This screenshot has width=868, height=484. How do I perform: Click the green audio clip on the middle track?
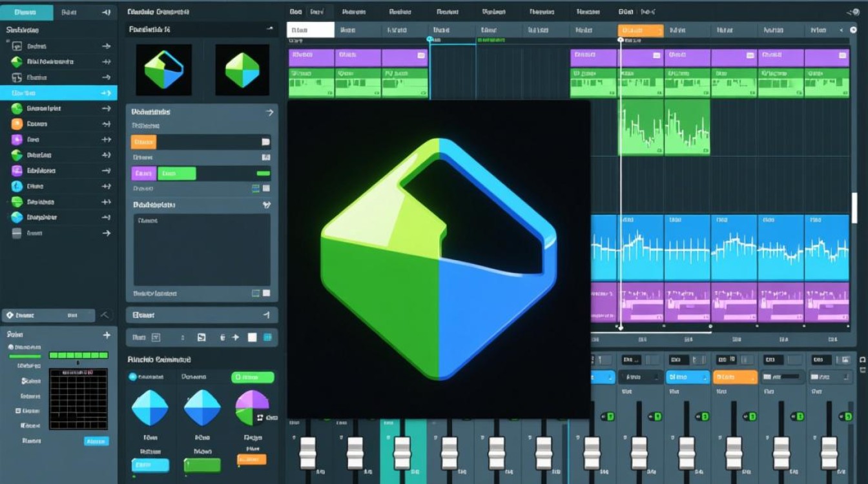click(664, 127)
